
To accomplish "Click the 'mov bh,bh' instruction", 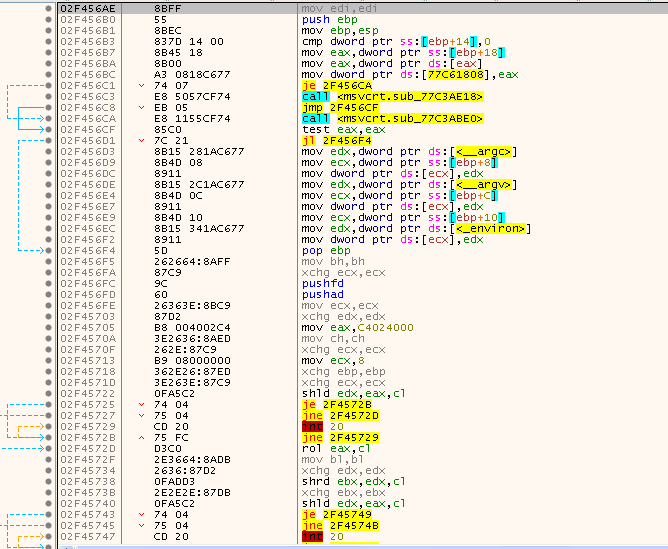I will click(333, 262).
